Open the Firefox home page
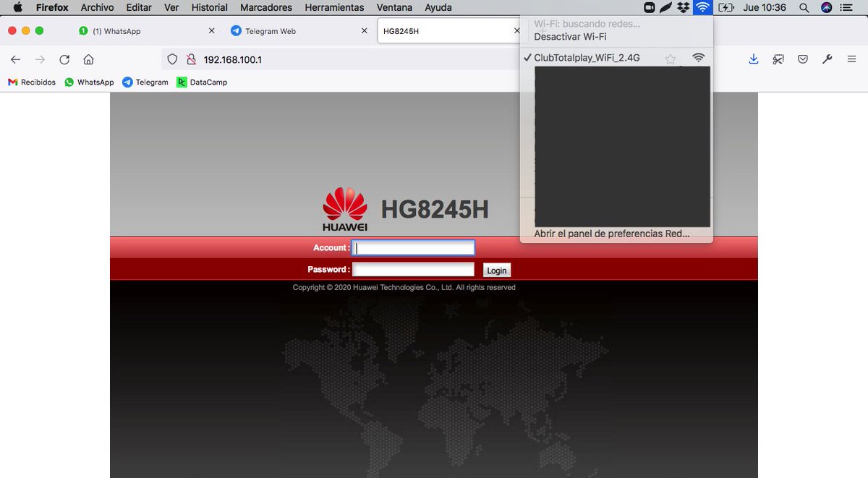 pos(88,60)
